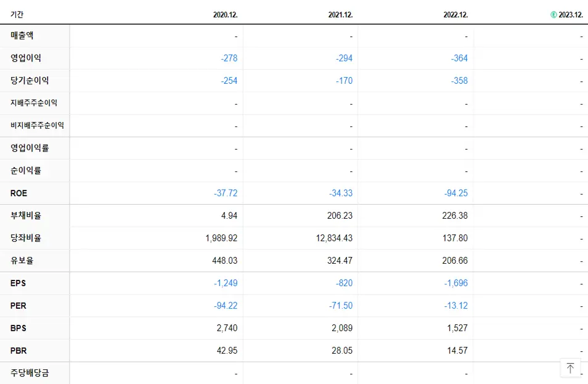Viewport: 588px width, 384px height.
Task: Click operating profit value -278
Action: [229, 58]
